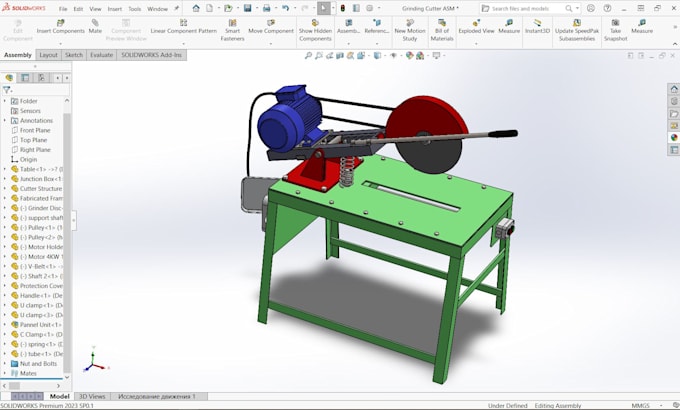Collapse the feature manager panel handle

point(74,220)
